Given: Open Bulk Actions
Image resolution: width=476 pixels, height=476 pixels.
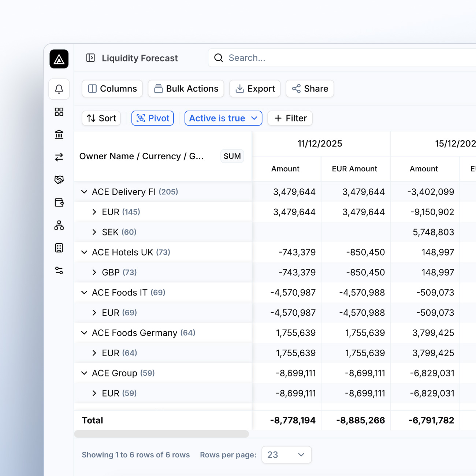Looking at the screenshot, I should pyautogui.click(x=186, y=88).
